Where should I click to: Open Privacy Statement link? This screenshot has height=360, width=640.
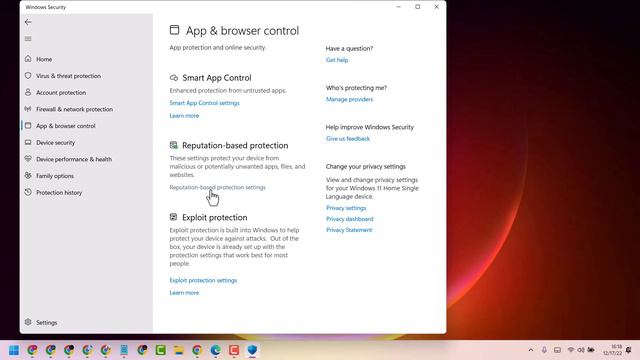(x=349, y=230)
